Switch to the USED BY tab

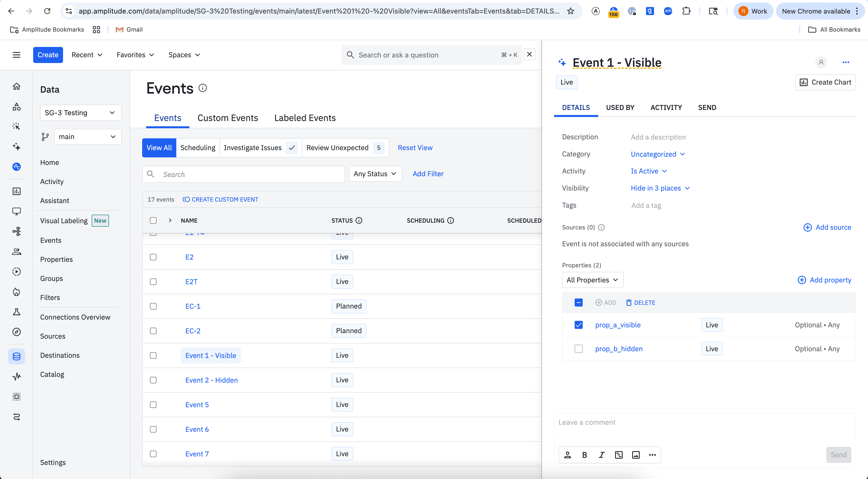[620, 107]
